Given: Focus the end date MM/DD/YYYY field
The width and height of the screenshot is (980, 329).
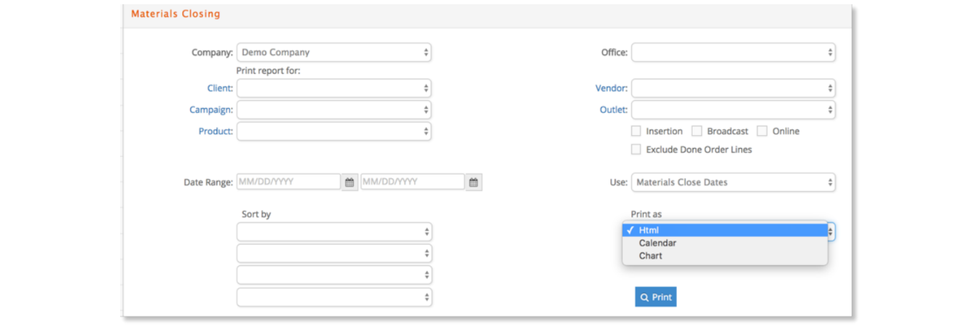Looking at the screenshot, I should 412,182.
